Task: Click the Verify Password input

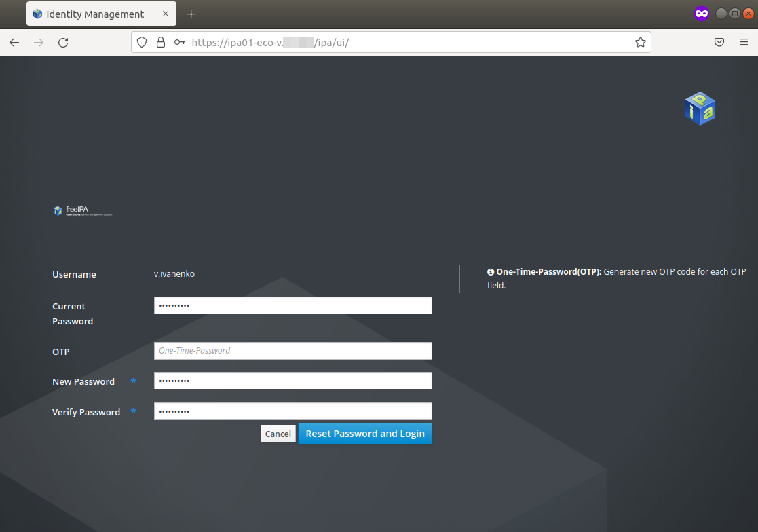Action: pos(292,412)
